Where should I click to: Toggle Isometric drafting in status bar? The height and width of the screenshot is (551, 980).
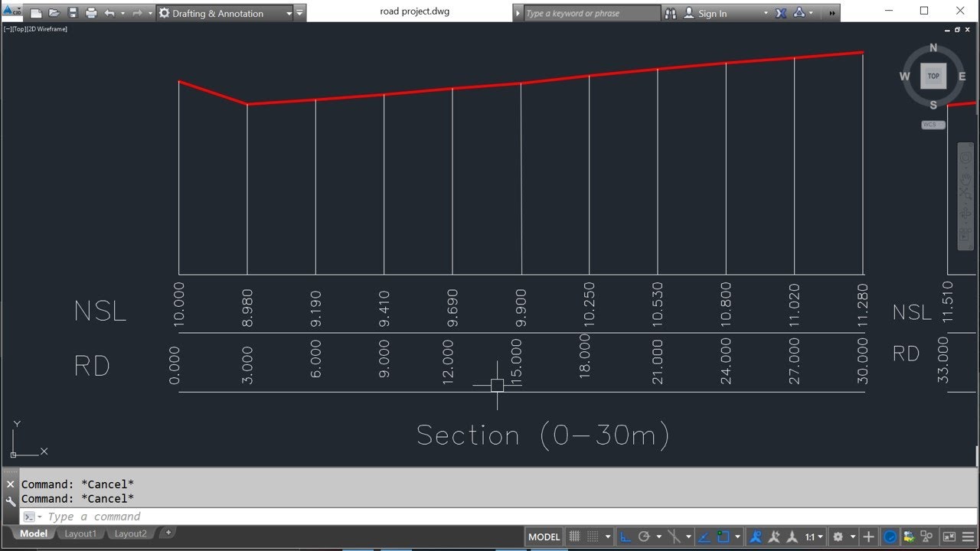pos(675,537)
